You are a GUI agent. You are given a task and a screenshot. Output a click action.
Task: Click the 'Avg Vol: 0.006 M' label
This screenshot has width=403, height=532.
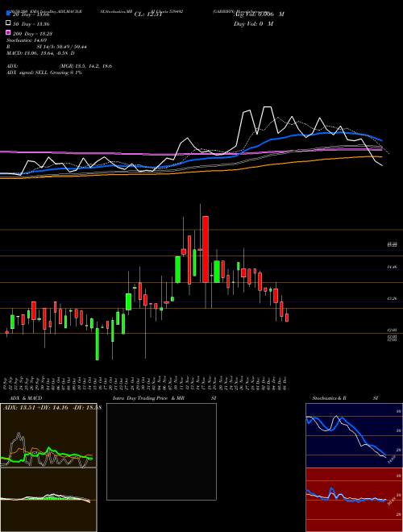point(259,15)
